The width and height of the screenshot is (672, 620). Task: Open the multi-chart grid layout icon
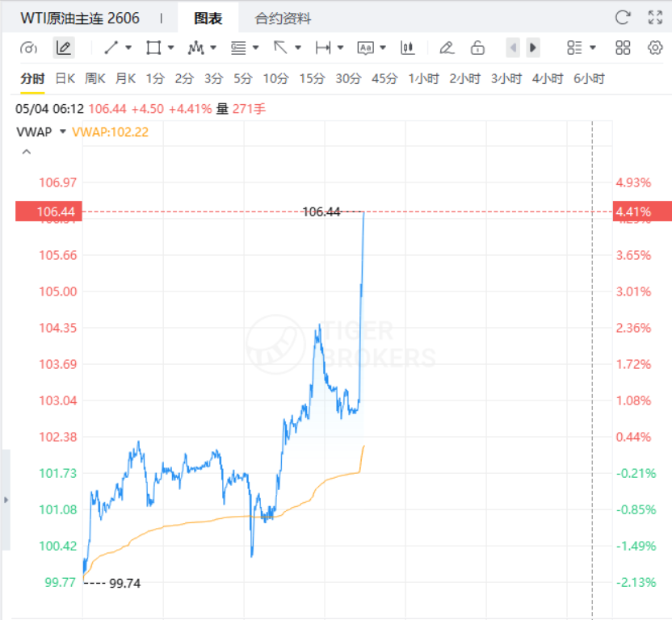point(623,48)
